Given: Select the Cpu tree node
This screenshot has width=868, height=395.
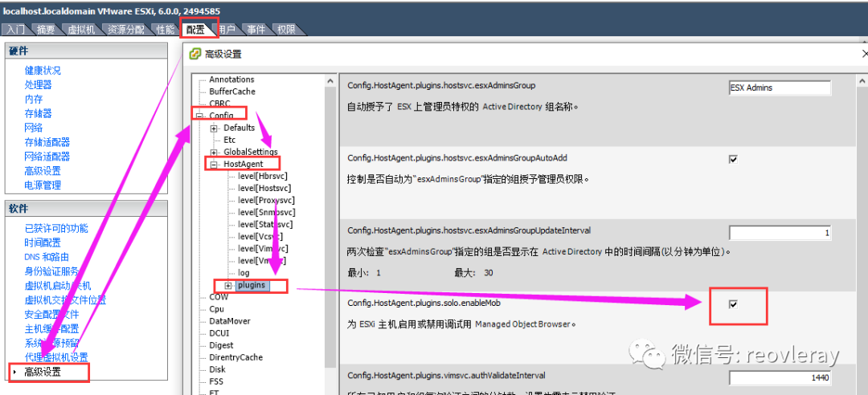Looking at the screenshot, I should [x=216, y=309].
